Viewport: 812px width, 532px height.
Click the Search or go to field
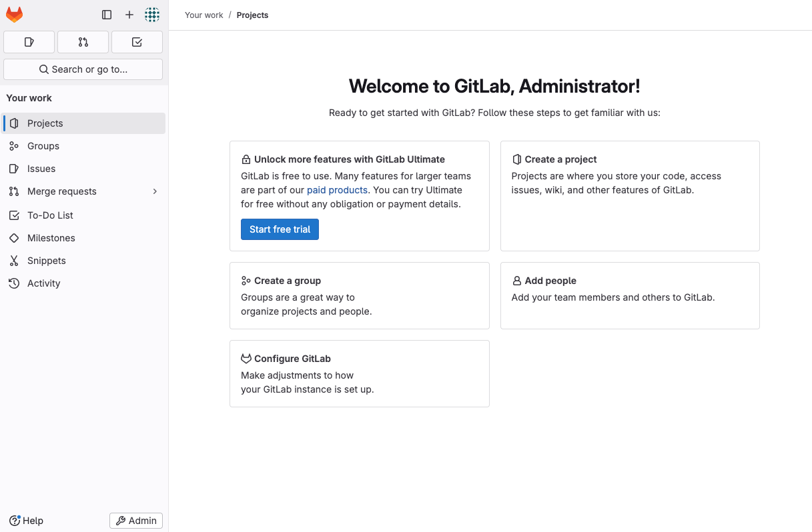click(x=83, y=69)
